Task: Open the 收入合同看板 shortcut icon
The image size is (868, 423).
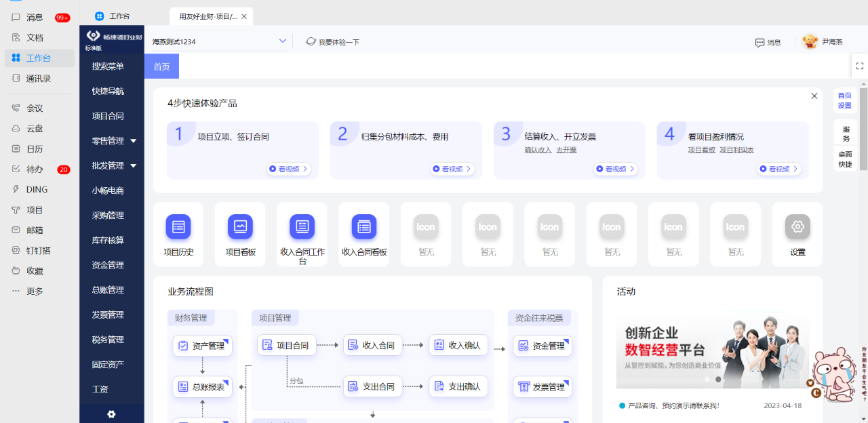Action: click(x=364, y=226)
